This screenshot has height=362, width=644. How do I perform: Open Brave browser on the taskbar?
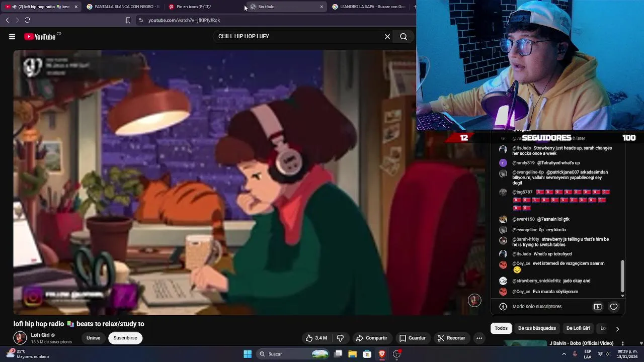[x=382, y=354]
